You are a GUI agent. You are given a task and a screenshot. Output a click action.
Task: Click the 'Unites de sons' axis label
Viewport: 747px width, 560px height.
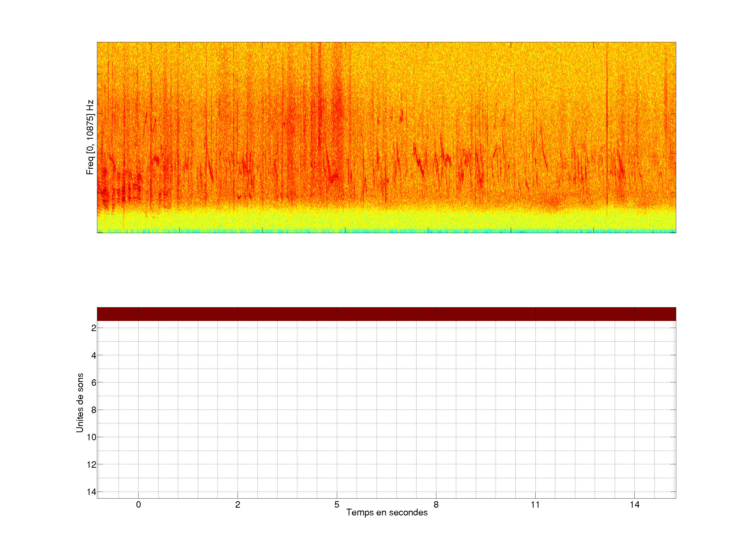(80, 403)
